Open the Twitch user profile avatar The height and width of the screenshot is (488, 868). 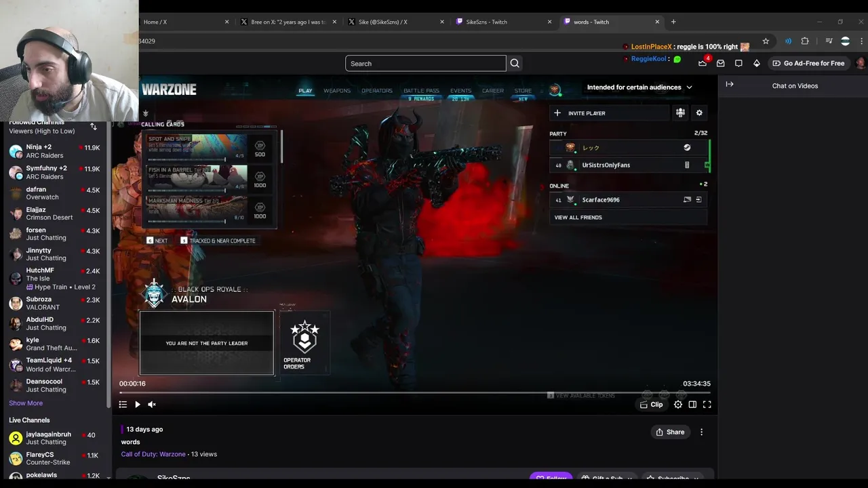(x=861, y=63)
